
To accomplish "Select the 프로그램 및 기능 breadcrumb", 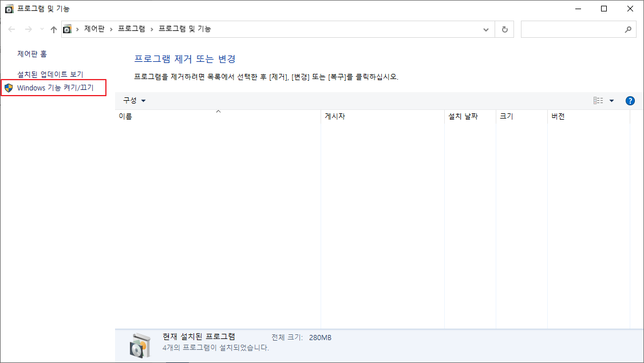I will [185, 29].
